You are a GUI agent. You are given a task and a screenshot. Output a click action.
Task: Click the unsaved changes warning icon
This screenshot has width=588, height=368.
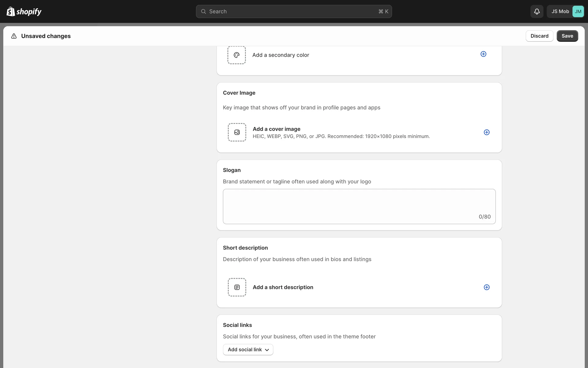14,36
